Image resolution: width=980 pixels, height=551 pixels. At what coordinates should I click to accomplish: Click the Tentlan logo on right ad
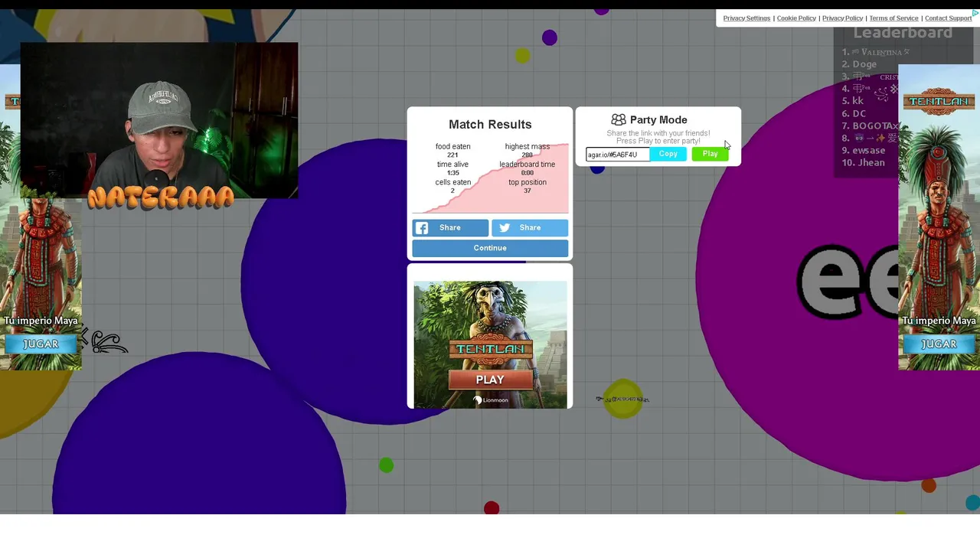coord(939,102)
